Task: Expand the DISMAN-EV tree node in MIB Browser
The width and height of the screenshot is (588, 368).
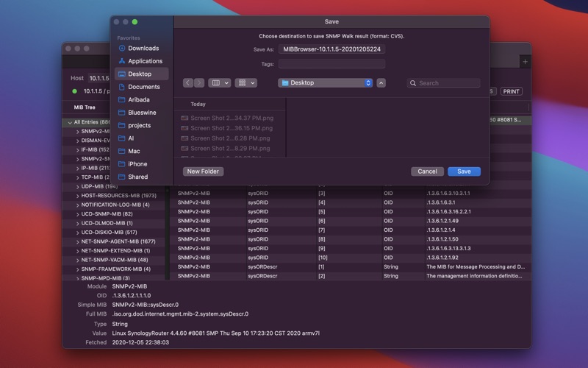Action: point(78,141)
